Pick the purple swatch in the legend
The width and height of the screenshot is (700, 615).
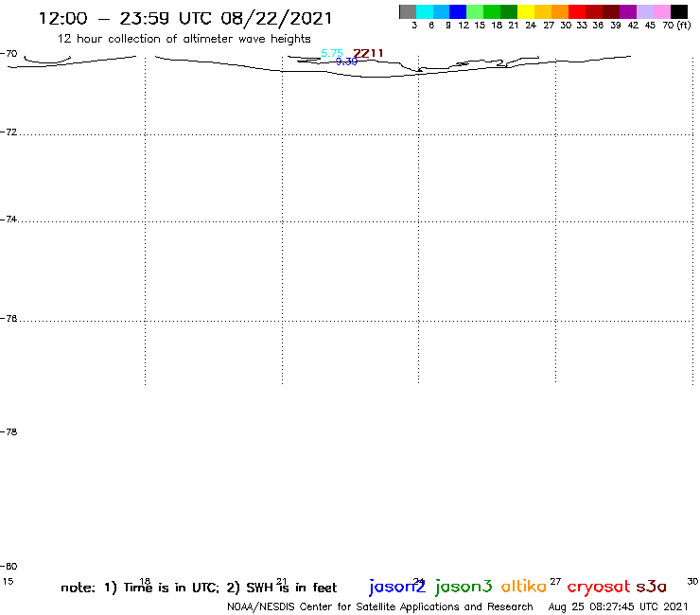(628, 11)
